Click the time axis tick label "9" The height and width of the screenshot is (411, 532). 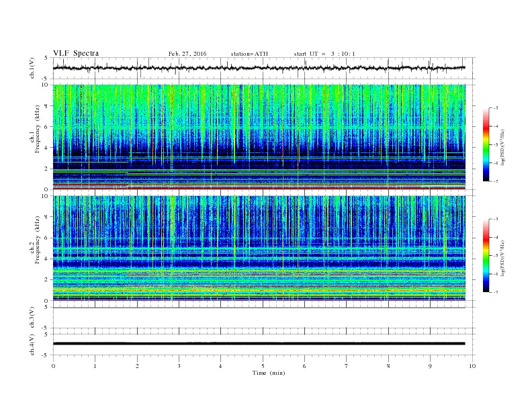coord(430,366)
